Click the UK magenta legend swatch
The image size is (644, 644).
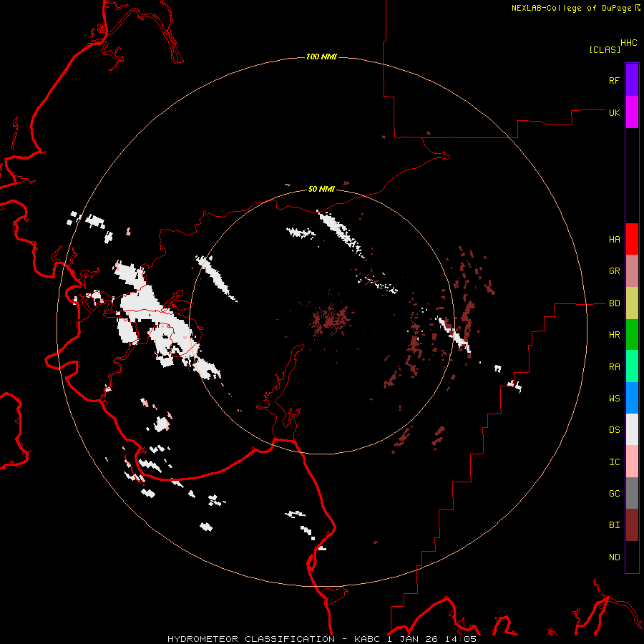click(x=632, y=112)
